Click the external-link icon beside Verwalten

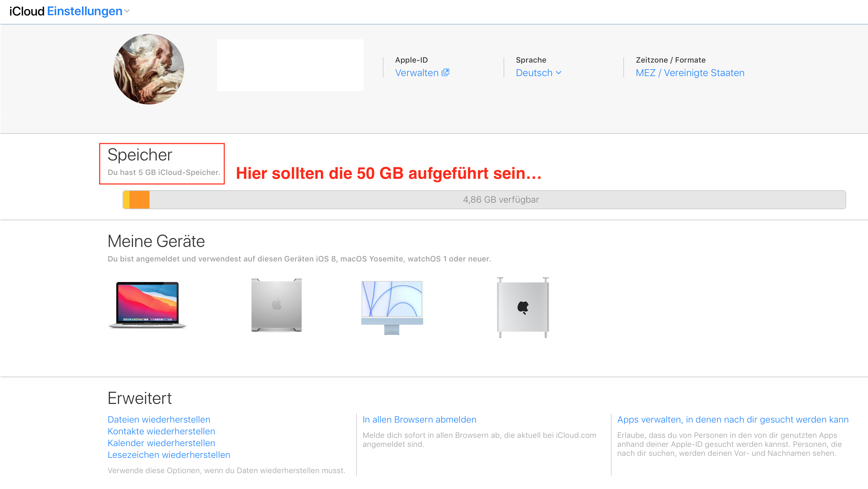[x=445, y=72]
